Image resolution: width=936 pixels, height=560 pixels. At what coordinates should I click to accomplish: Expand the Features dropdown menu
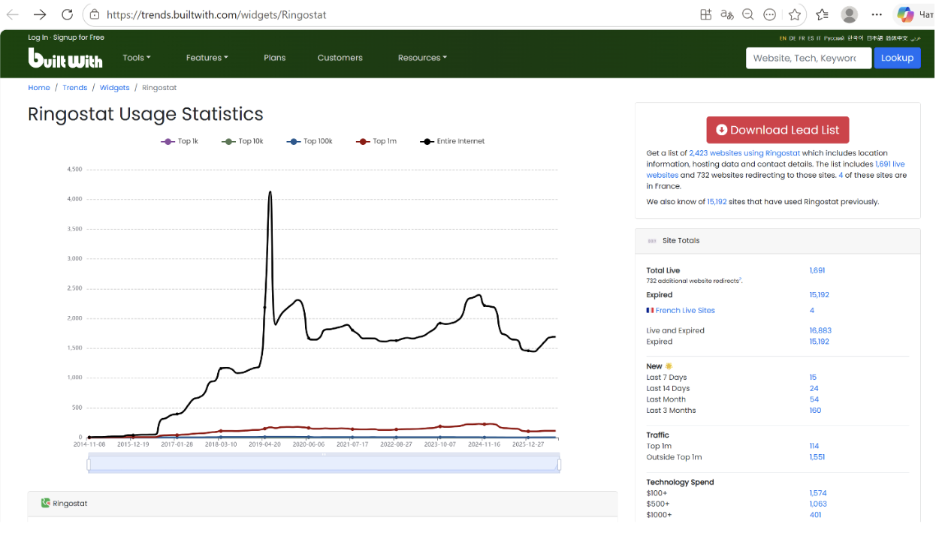[207, 58]
